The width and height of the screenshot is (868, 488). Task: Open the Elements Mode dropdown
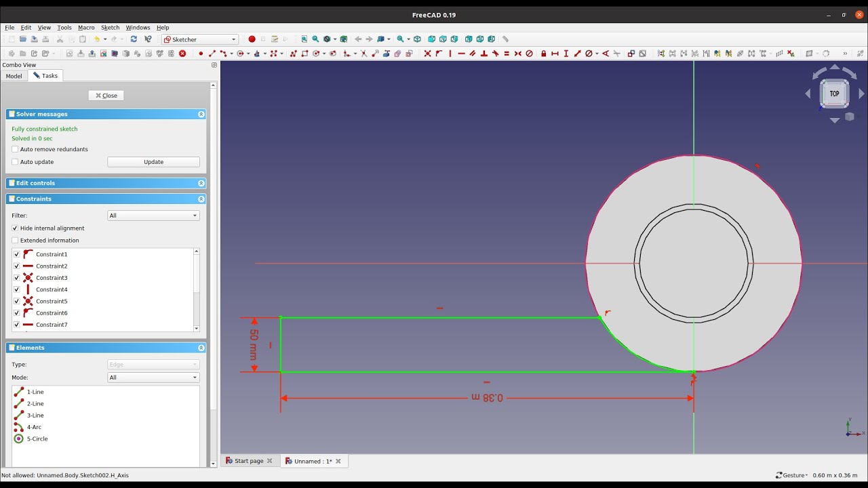pyautogui.click(x=153, y=378)
